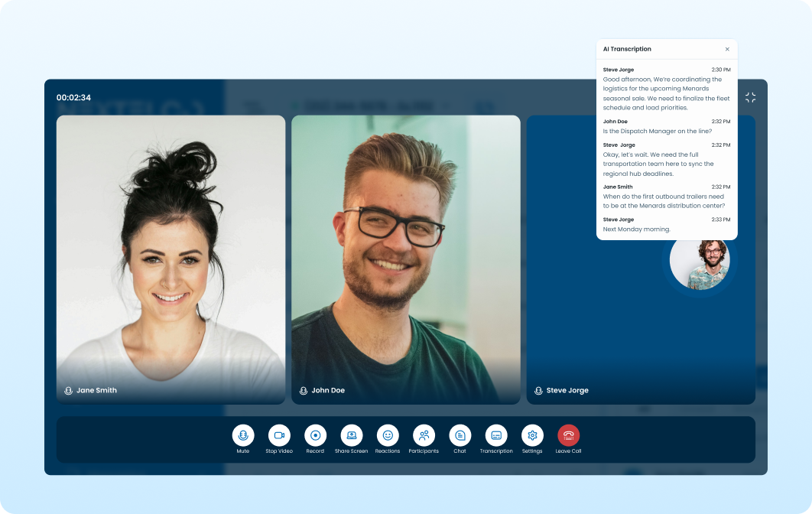This screenshot has width=812, height=514.
Task: Open Share Screen option
Action: click(x=351, y=435)
